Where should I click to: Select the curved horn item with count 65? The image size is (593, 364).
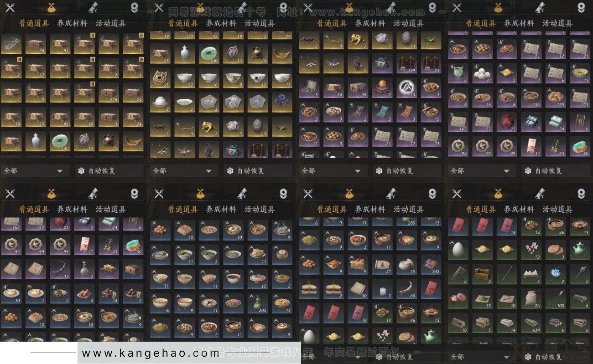(x=406, y=288)
